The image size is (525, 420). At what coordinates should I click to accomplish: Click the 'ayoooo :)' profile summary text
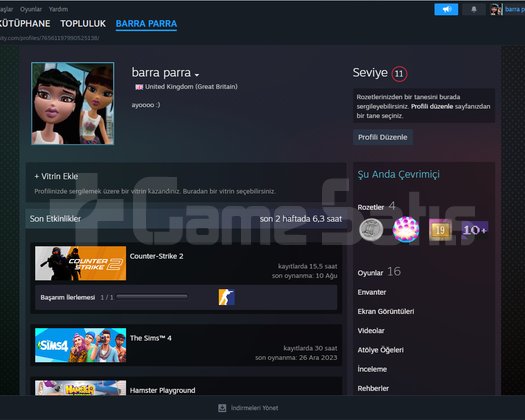pyautogui.click(x=146, y=105)
